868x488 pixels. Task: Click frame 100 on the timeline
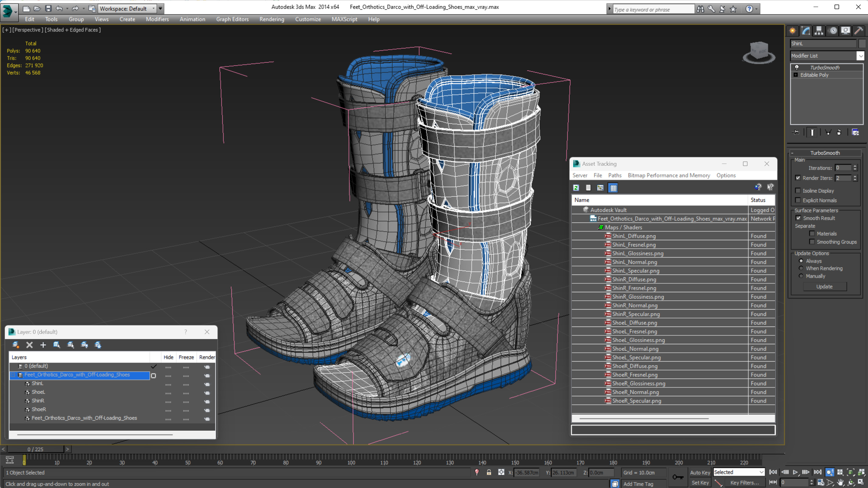coord(351,458)
